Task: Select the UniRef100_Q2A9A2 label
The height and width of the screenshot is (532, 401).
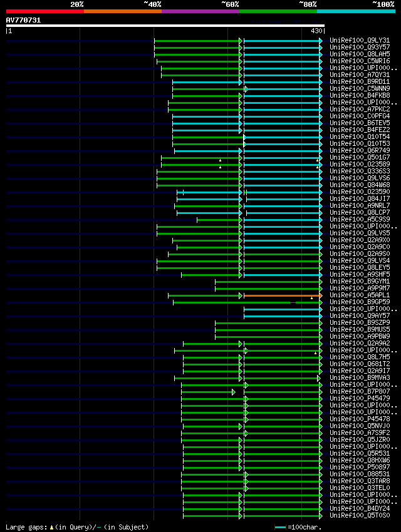Action: tap(360, 343)
